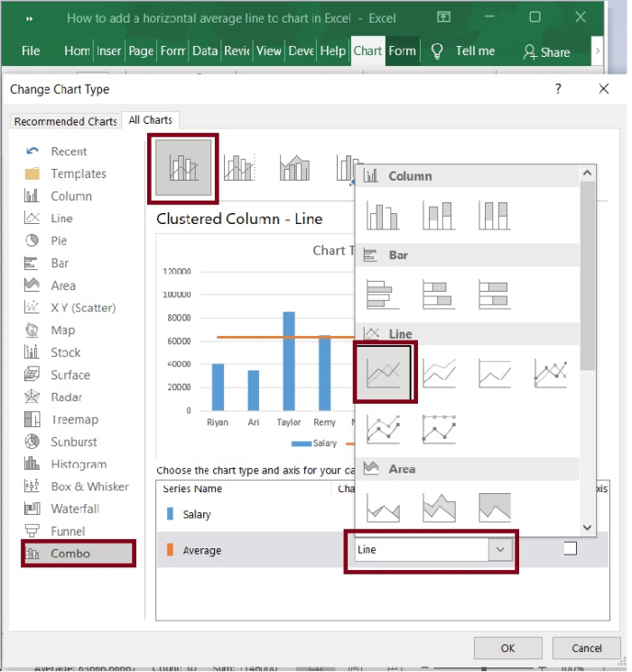Select Treemap in chart category list
This screenshot has height=672, width=632.
(x=75, y=420)
